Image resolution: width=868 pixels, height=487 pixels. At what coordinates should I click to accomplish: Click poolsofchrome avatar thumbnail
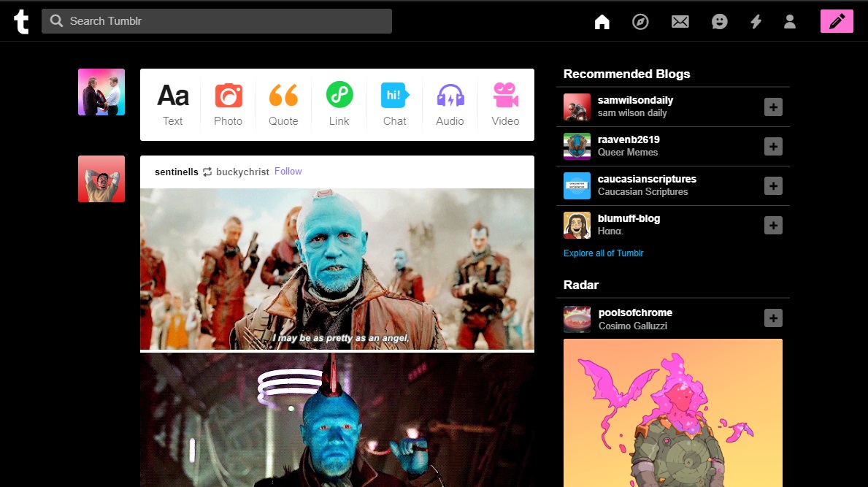(x=577, y=319)
